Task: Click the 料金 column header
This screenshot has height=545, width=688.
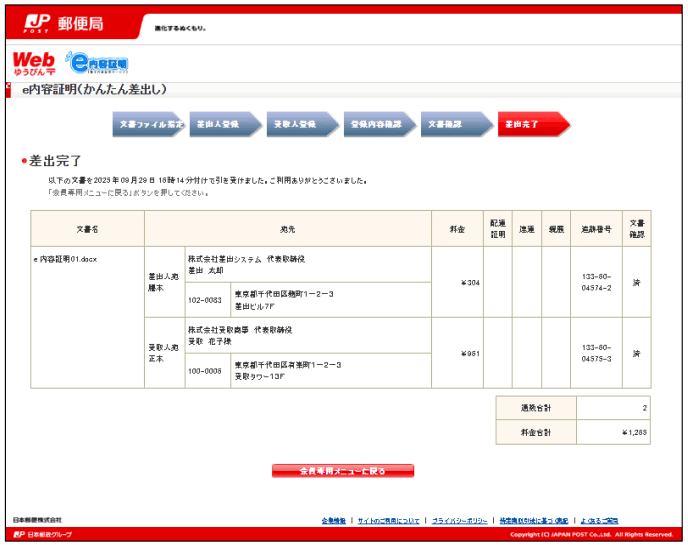Action: point(457,229)
